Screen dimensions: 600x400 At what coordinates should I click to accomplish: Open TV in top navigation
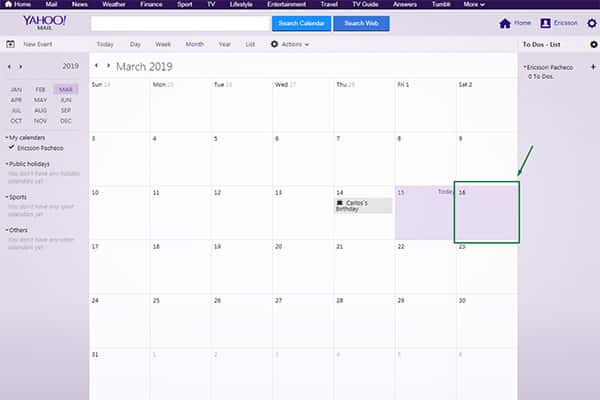[x=211, y=4]
